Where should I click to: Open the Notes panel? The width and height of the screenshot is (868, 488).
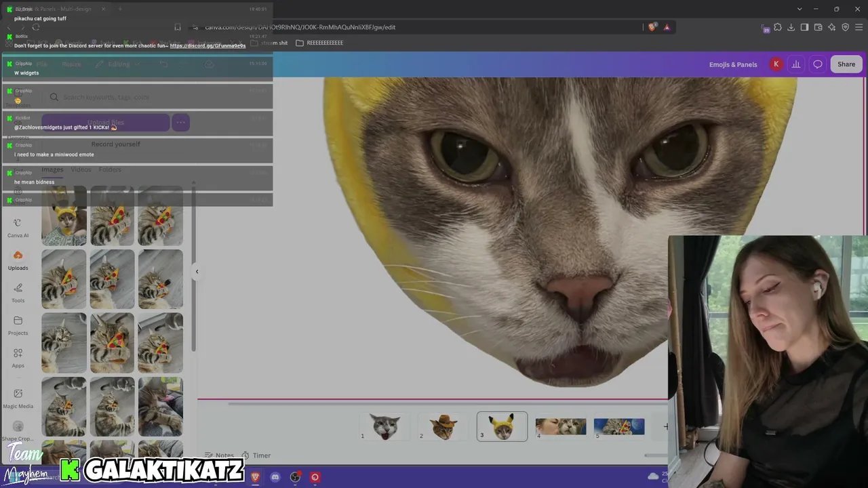point(219,455)
